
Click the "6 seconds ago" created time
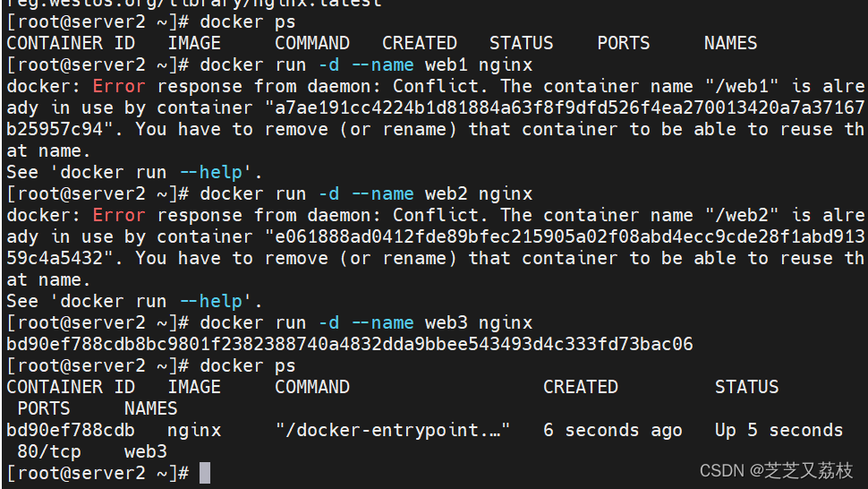click(x=612, y=430)
